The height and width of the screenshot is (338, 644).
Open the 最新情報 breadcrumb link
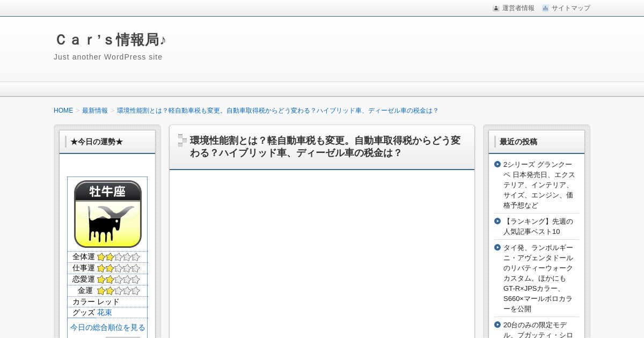(95, 111)
